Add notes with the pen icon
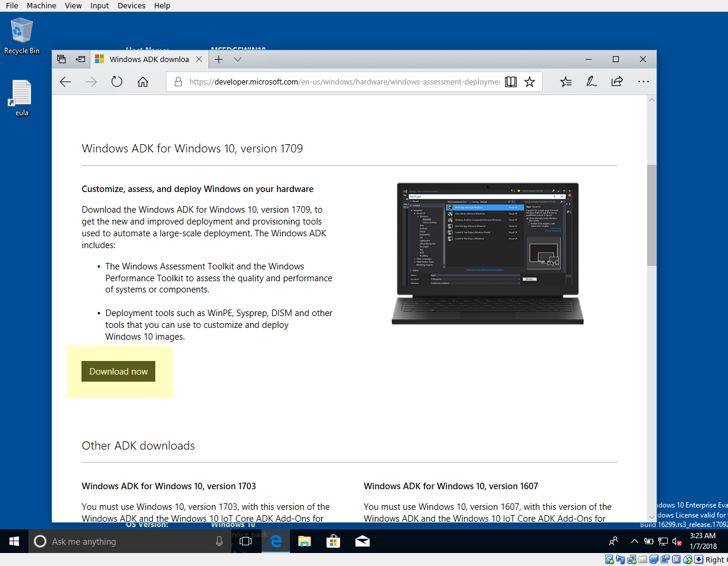 (592, 82)
